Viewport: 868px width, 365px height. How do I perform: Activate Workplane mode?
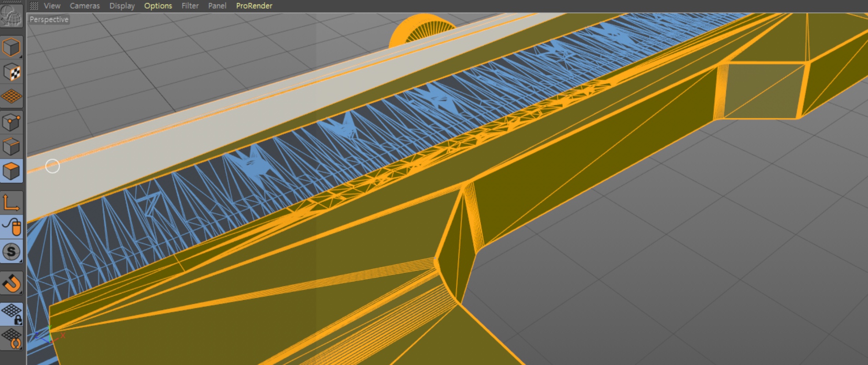coord(11,96)
